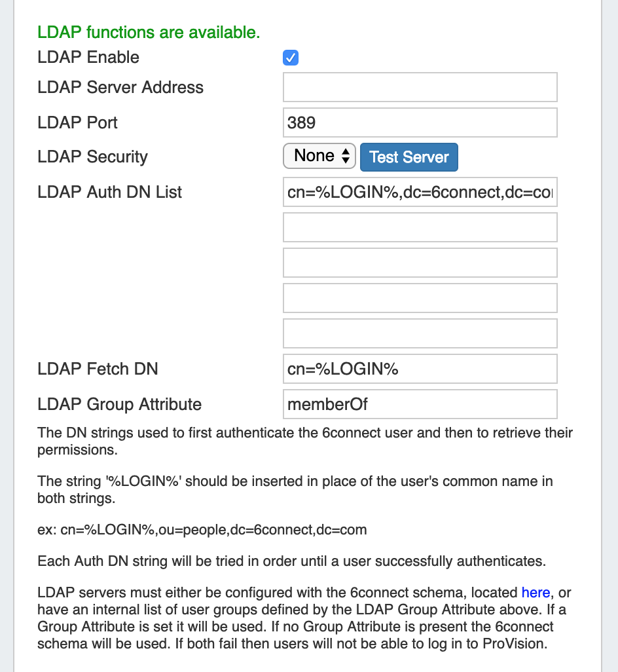Click the LDAP Fetch DN input field

(420, 369)
